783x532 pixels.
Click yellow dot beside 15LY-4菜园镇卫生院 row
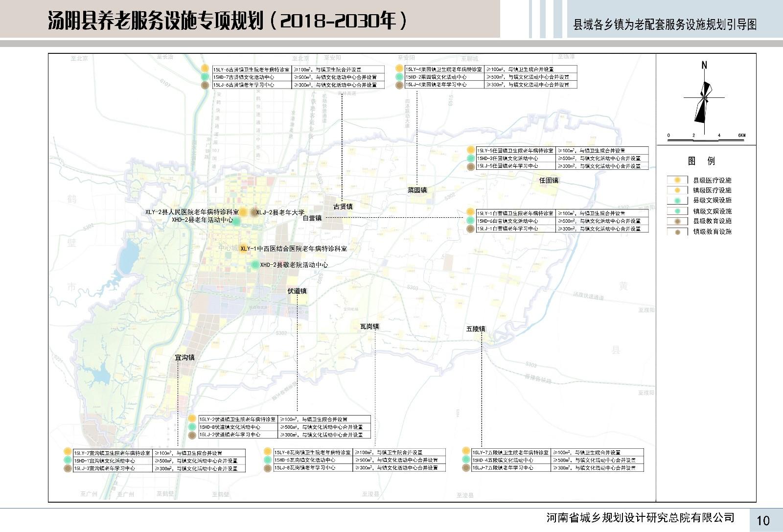point(399,69)
